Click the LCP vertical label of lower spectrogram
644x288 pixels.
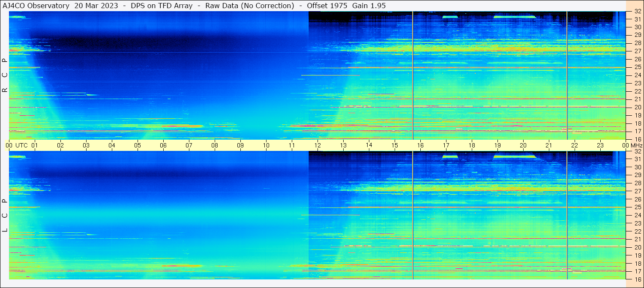(5, 215)
